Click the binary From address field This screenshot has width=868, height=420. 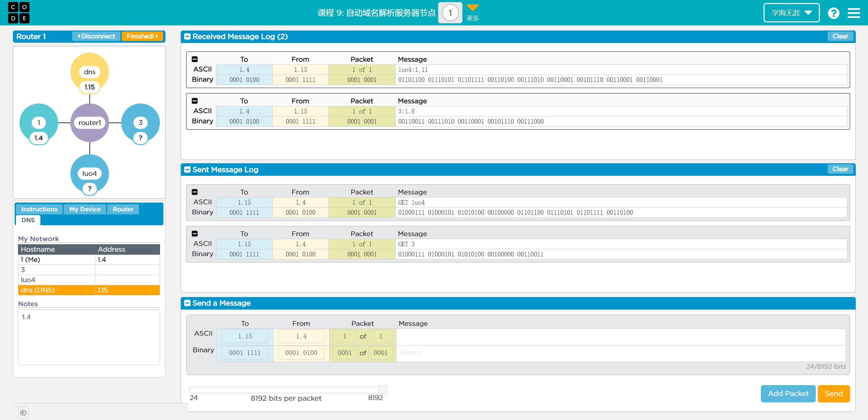(301, 353)
